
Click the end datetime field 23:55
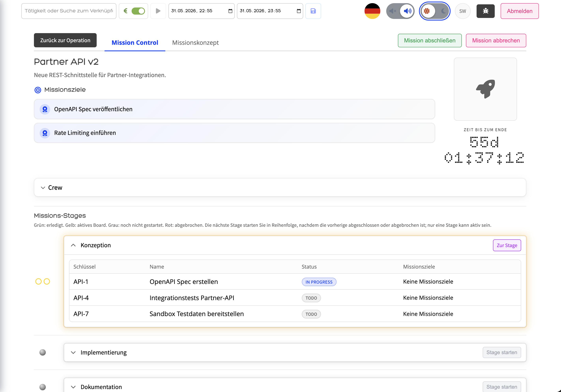click(x=270, y=11)
